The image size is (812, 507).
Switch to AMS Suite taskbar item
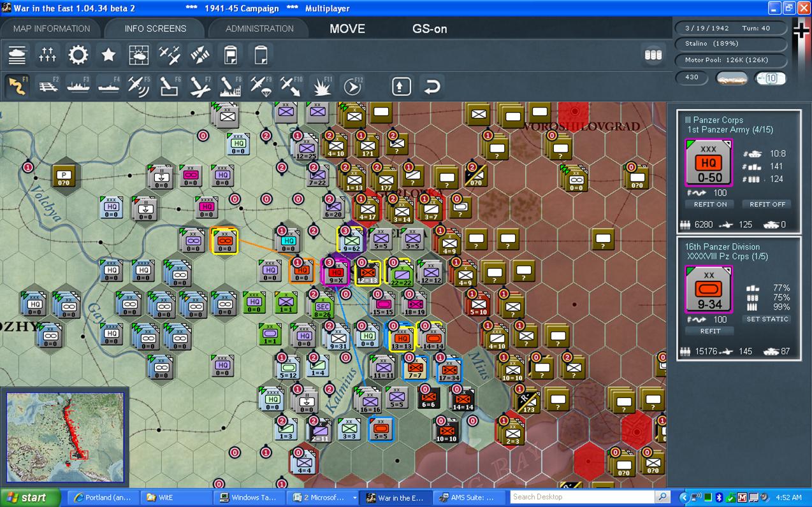click(468, 497)
